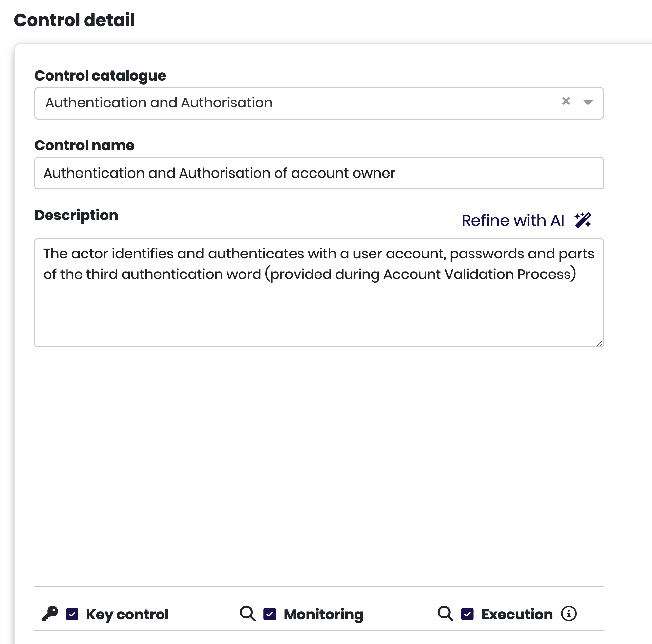Uncheck the Key control checkbox
This screenshot has height=644, width=652.
pyautogui.click(x=72, y=614)
